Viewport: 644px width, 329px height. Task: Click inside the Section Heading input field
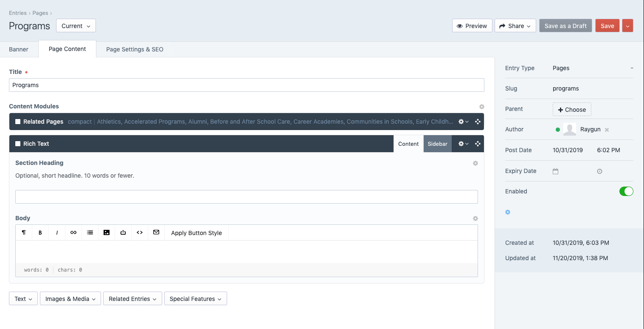(246, 196)
